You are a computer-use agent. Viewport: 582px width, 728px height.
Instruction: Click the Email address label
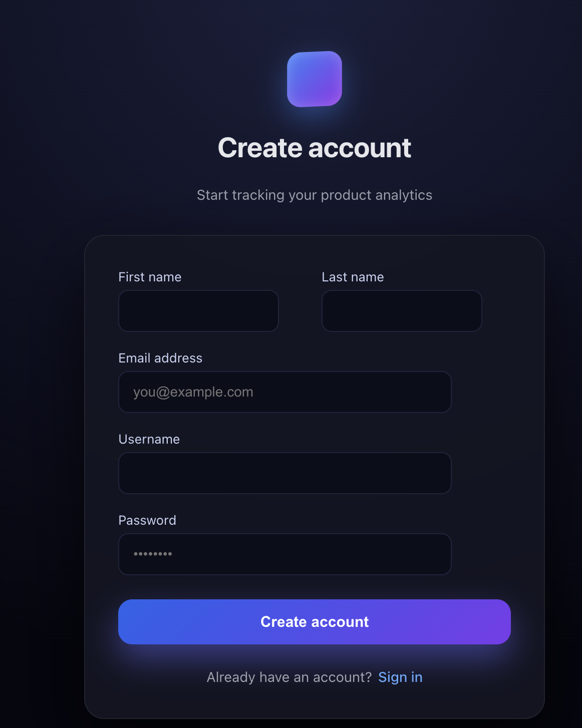(160, 358)
